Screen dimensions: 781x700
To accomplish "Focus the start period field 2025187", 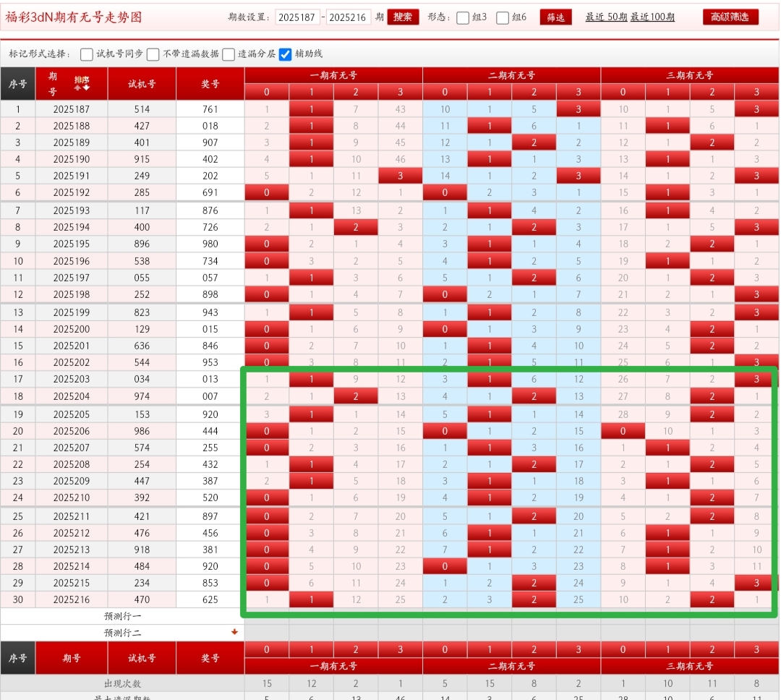I will (297, 17).
